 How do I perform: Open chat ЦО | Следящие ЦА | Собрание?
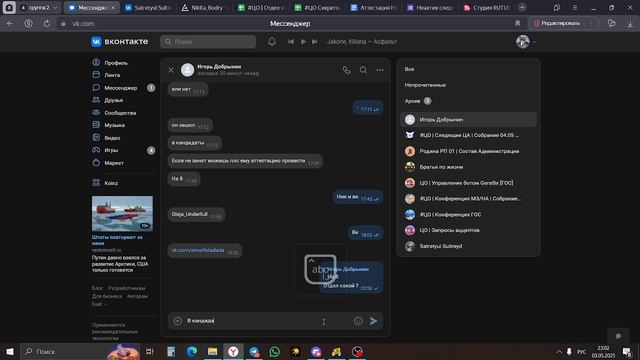pos(469,135)
